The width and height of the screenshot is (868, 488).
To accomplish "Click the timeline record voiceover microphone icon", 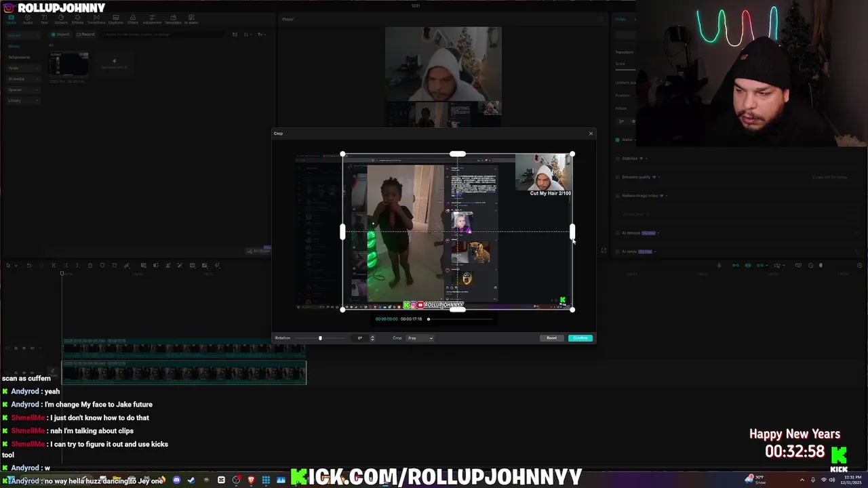I will pos(719,266).
